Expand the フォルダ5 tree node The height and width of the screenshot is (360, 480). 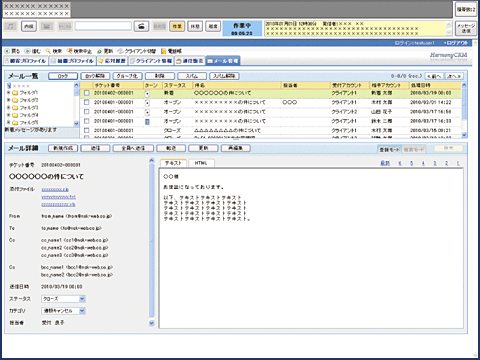8,122
